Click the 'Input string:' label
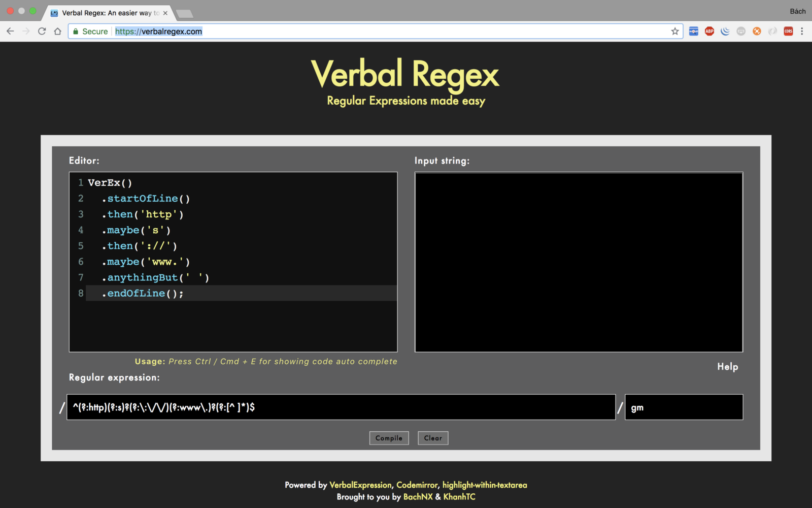Viewport: 812px width, 508px height. pyautogui.click(x=442, y=161)
